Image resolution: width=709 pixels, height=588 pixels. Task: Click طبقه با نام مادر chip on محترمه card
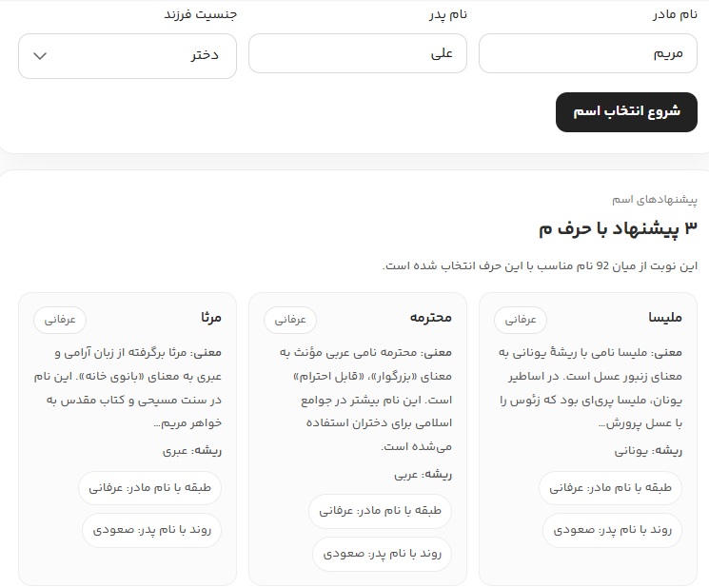pyautogui.click(x=381, y=511)
